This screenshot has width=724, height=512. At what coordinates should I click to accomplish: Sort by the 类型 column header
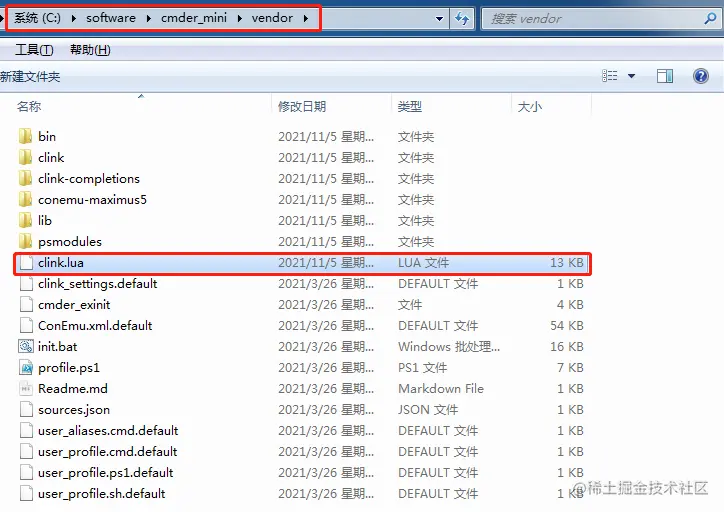(410, 107)
